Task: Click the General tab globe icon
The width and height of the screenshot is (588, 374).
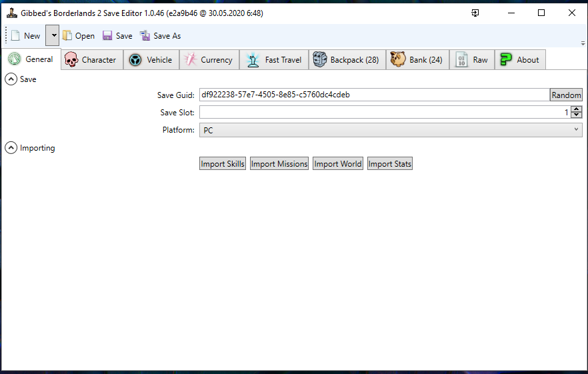Action: [x=15, y=59]
